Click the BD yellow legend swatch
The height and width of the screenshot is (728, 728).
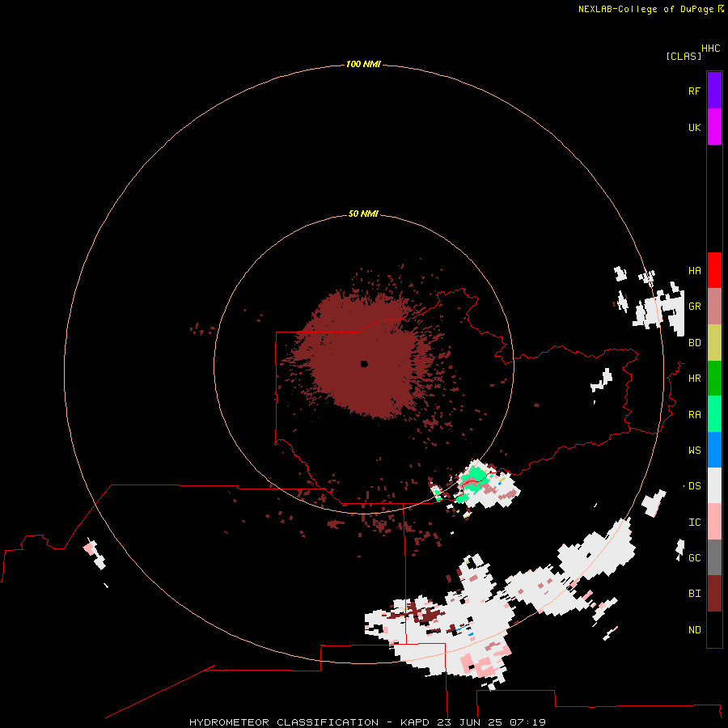714,343
